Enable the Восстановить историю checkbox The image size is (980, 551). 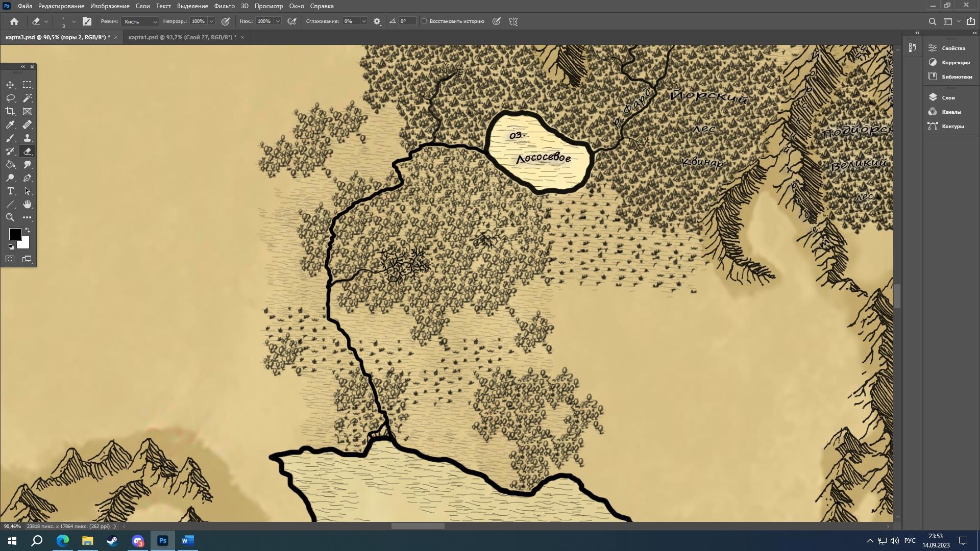[x=424, y=21]
